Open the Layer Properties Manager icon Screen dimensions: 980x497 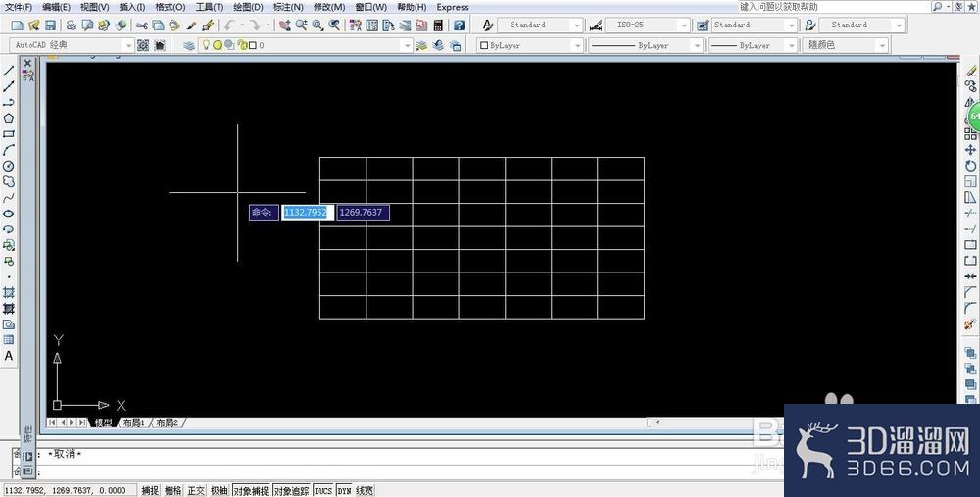[x=189, y=46]
